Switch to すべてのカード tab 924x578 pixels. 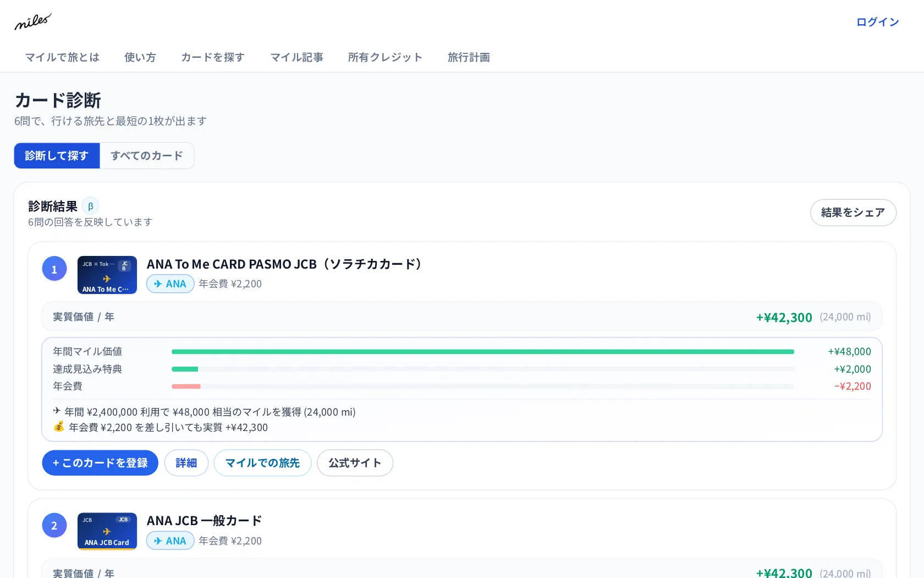(147, 156)
